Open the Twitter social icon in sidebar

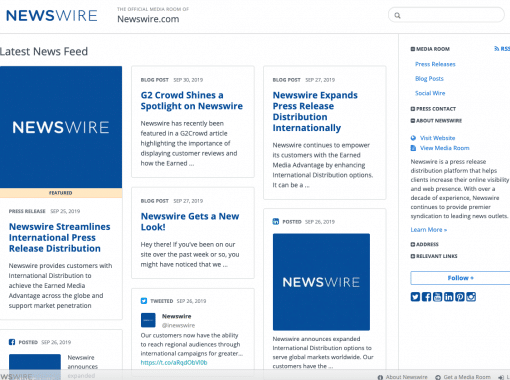pos(415,297)
